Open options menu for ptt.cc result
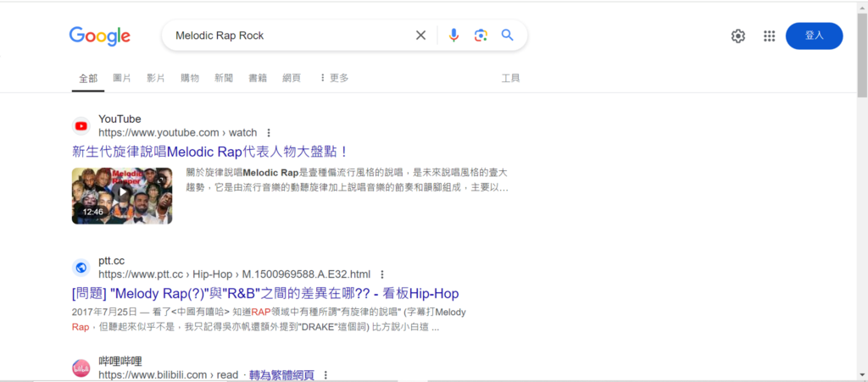 pos(382,274)
